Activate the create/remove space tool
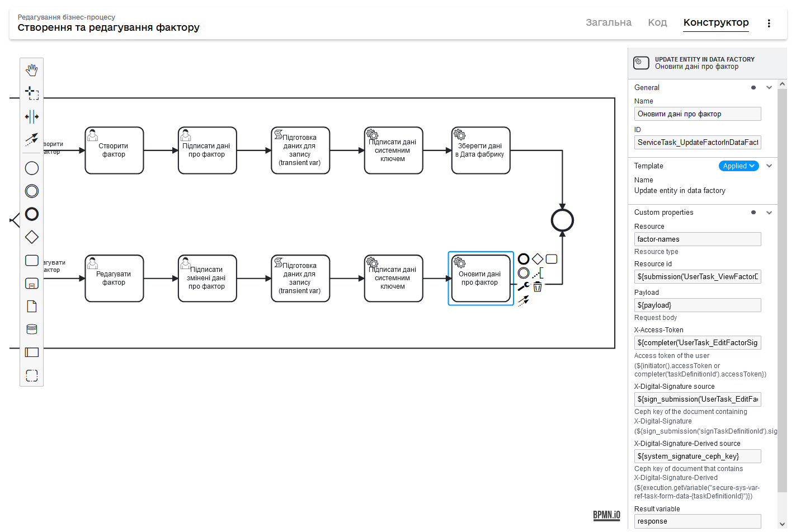 32,116
